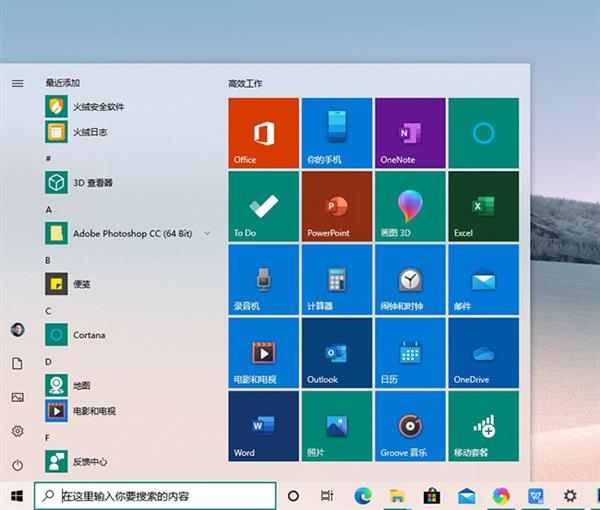The image size is (600, 510).
Task: Open Settings gear in Start sidebar
Action: [x=17, y=431]
